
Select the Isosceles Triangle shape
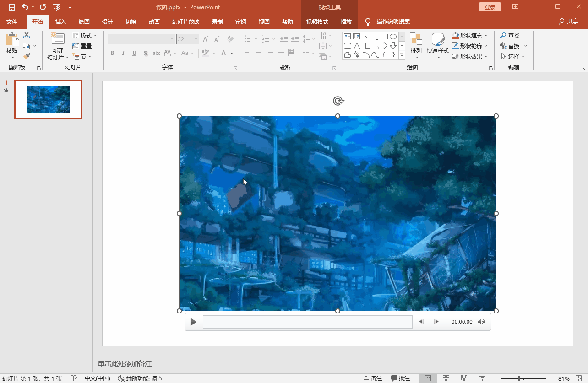[356, 46]
